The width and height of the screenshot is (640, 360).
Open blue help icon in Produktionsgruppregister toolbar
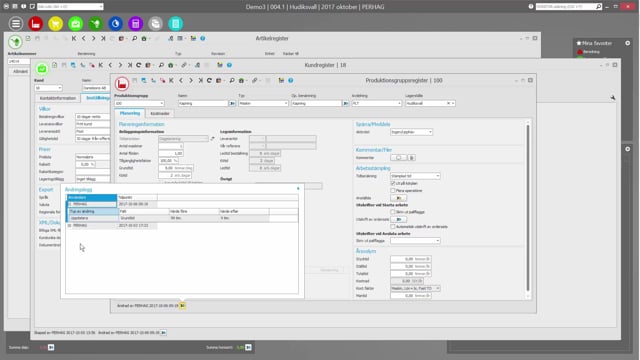(291, 80)
